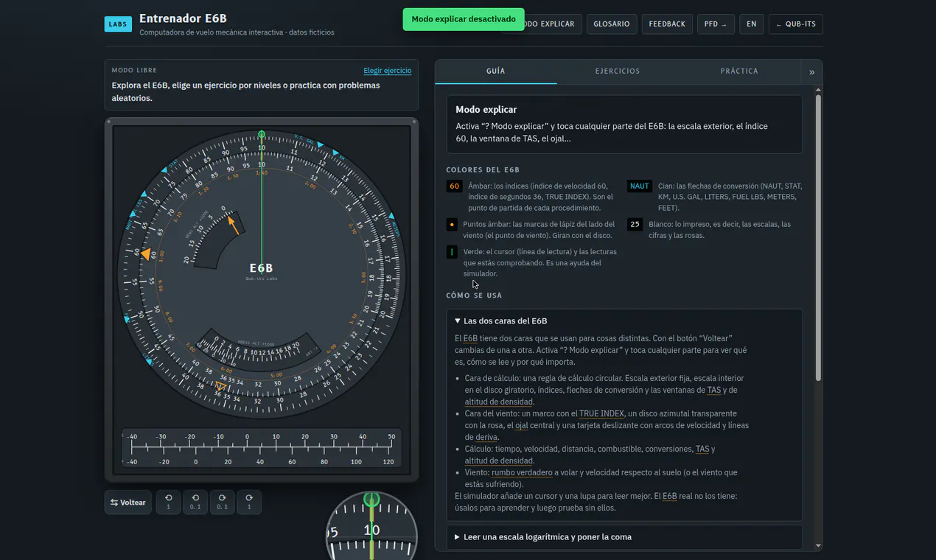Go to PFD trainer
936x560 pixels.
coord(716,24)
